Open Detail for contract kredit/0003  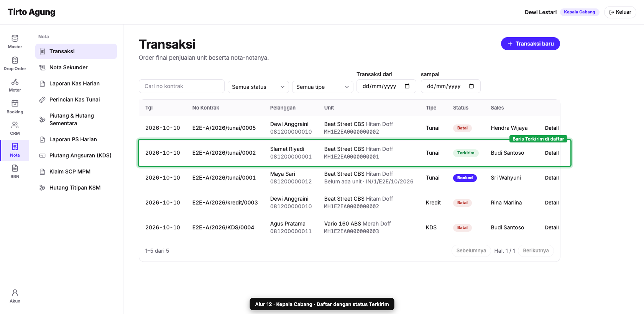tap(552, 203)
